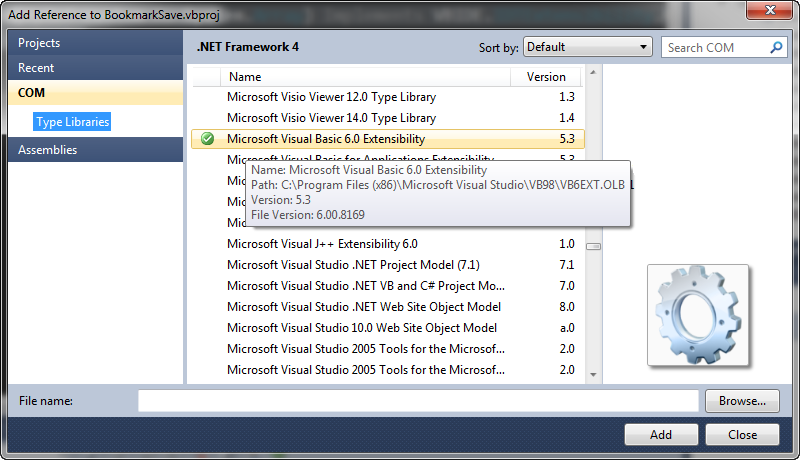Screen dimensions: 800x460
Task: Click the search magnifier icon
Action: click(x=776, y=47)
